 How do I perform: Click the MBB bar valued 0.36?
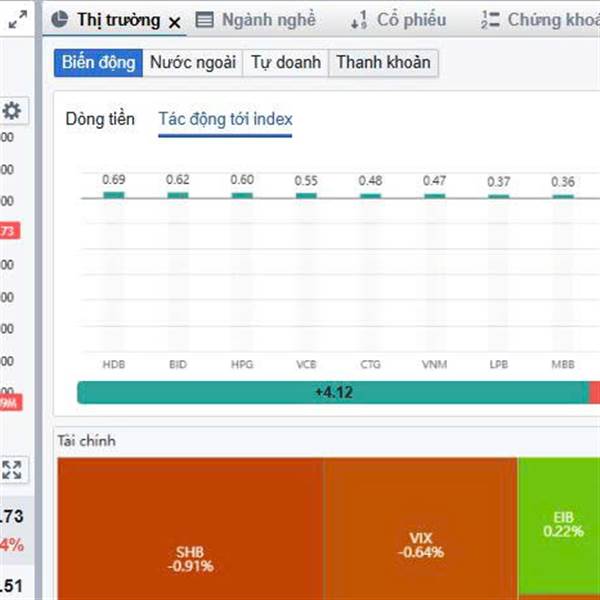tap(563, 197)
